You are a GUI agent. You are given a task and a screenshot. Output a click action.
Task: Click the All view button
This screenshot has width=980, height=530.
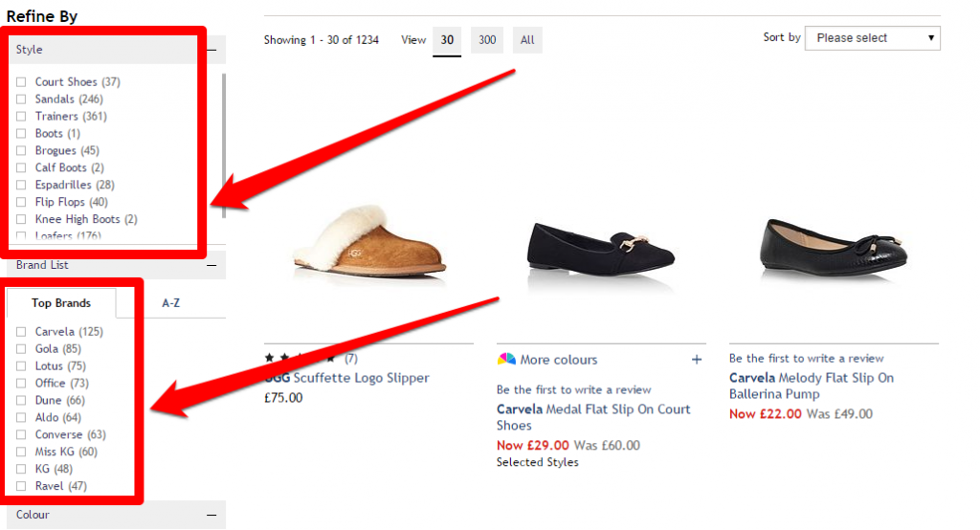[x=527, y=40]
